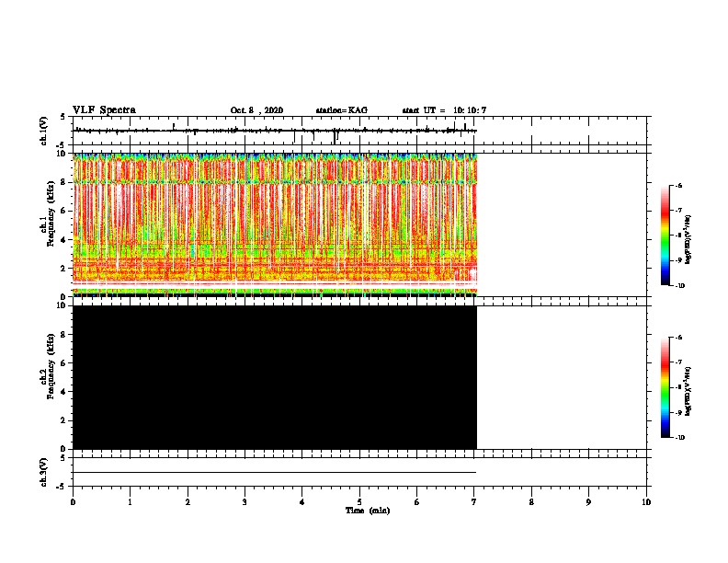728x563 pixels.
Task: Click the time axis tick label "4"
Action: click(x=302, y=501)
